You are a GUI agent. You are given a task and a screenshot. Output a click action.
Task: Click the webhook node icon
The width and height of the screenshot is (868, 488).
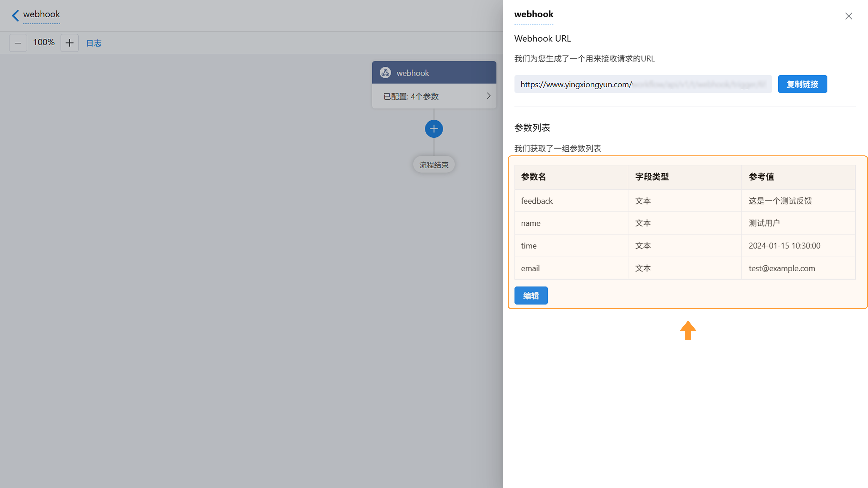(x=385, y=72)
